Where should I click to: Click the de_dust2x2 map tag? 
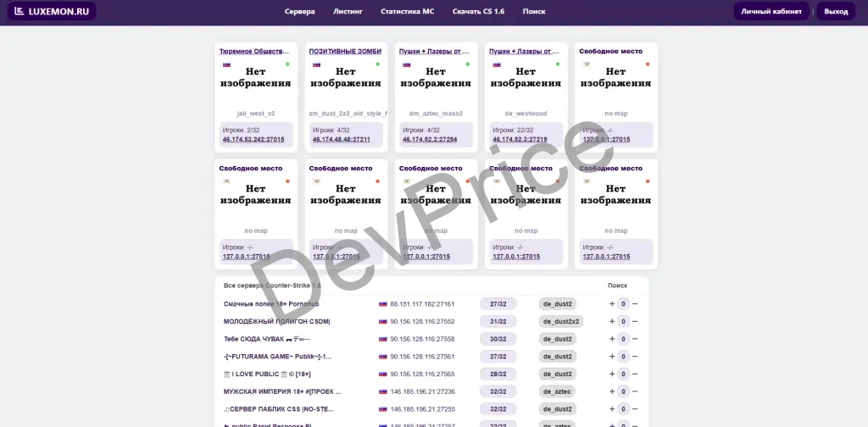(561, 321)
